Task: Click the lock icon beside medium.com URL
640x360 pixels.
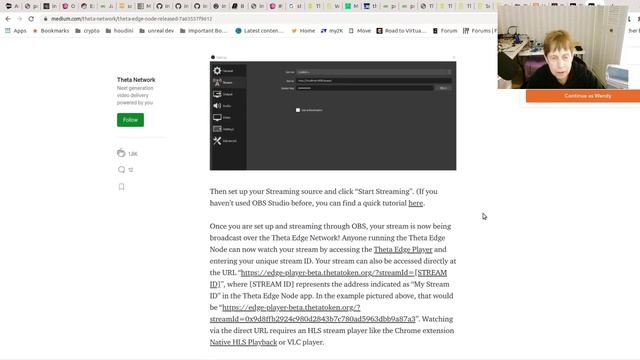Action: pos(46,19)
